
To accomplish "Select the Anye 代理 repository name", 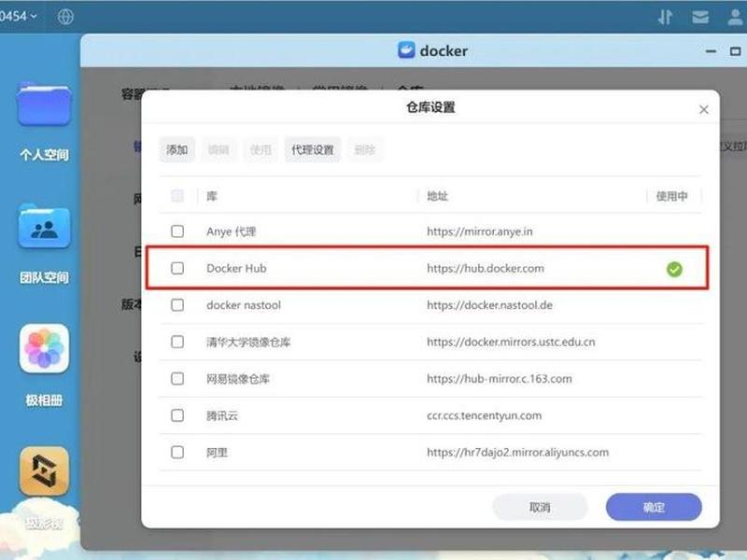I will pos(231,231).
